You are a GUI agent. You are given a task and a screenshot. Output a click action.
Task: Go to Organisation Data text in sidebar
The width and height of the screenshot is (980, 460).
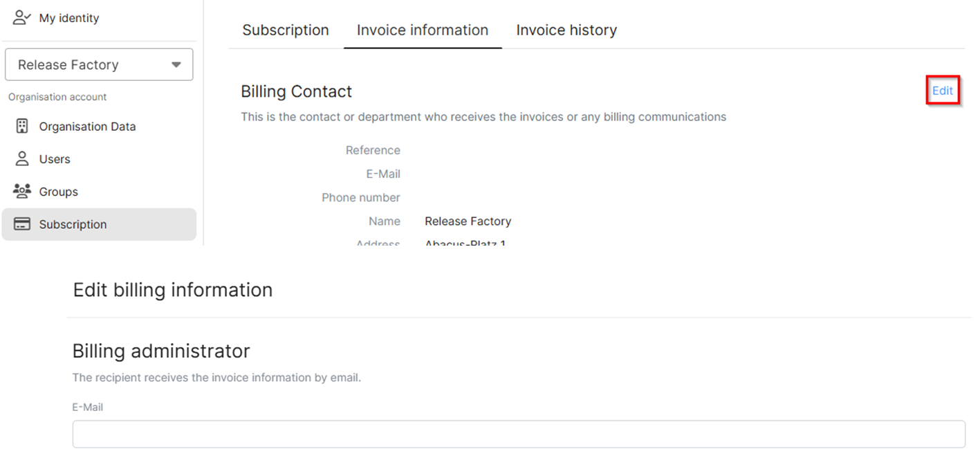tap(87, 127)
